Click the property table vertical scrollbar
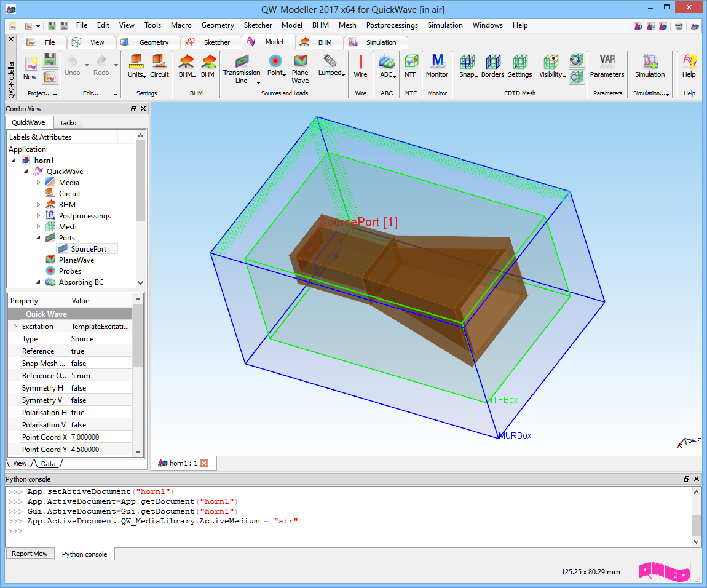 [x=138, y=375]
